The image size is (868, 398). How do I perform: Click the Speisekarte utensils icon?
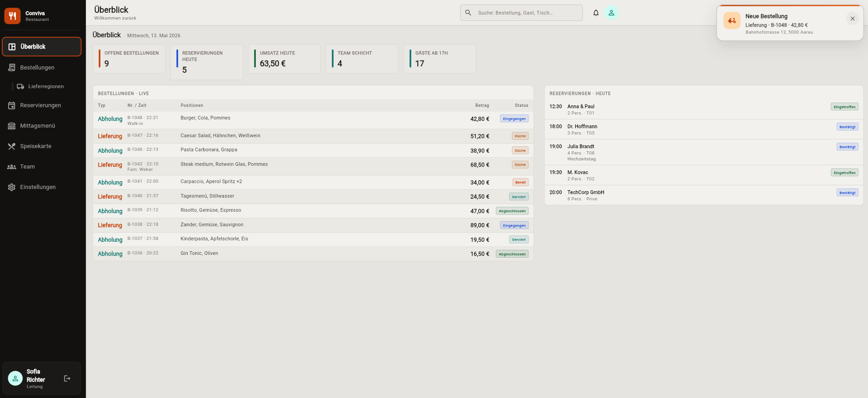12,146
